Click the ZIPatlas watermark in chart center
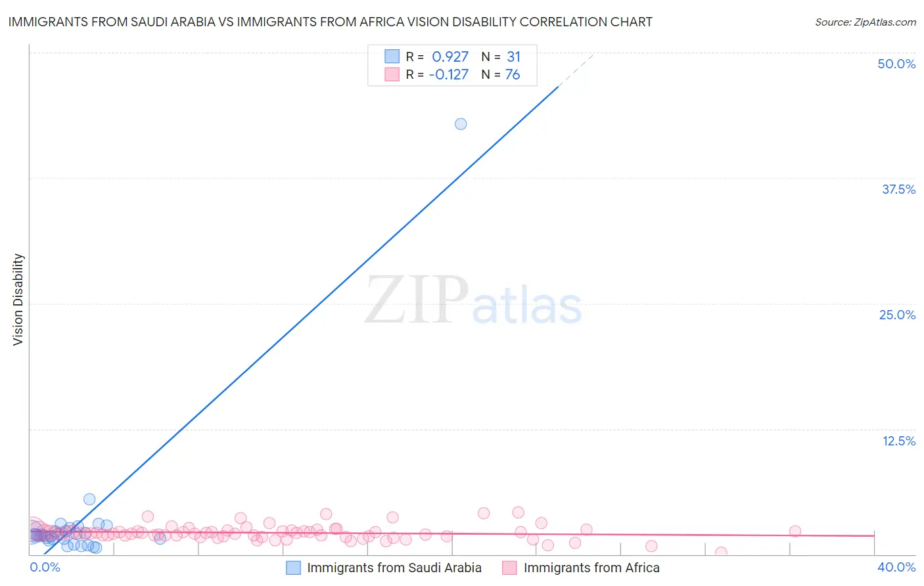This screenshot has height=586, width=924. [x=473, y=302]
